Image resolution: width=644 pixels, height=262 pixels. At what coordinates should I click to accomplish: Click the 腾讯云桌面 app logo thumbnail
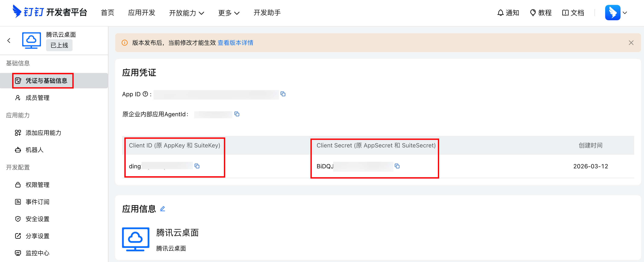136,239
